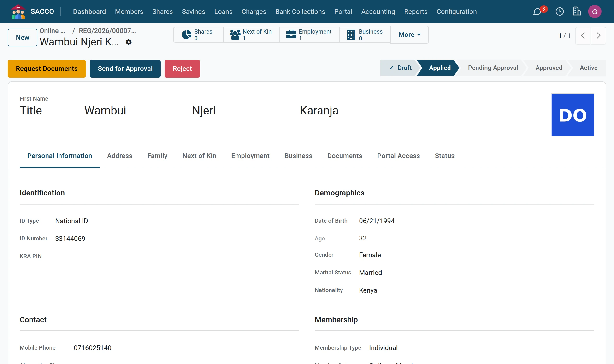Select the Pending Approval status stage
The image size is (614, 364).
[493, 68]
